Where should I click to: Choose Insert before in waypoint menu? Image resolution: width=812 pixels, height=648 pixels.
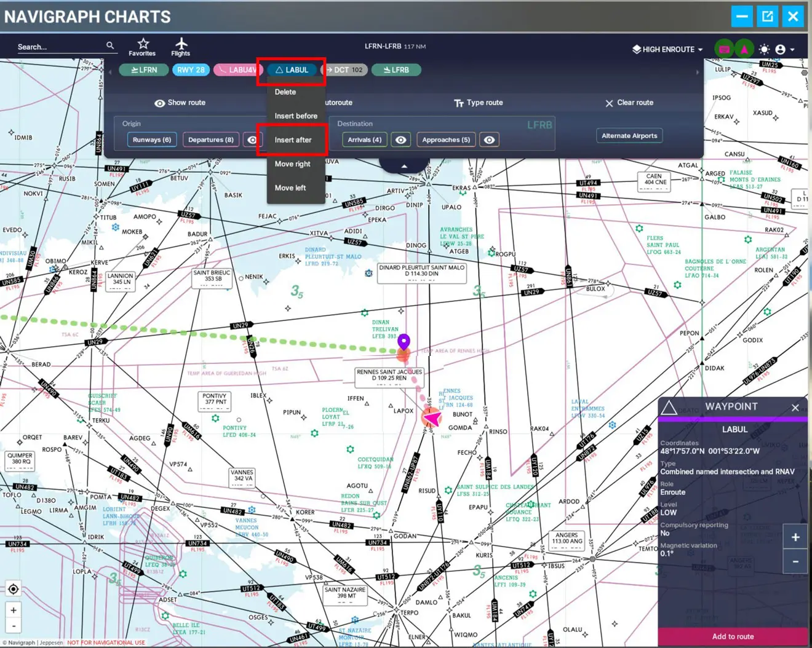click(x=296, y=116)
